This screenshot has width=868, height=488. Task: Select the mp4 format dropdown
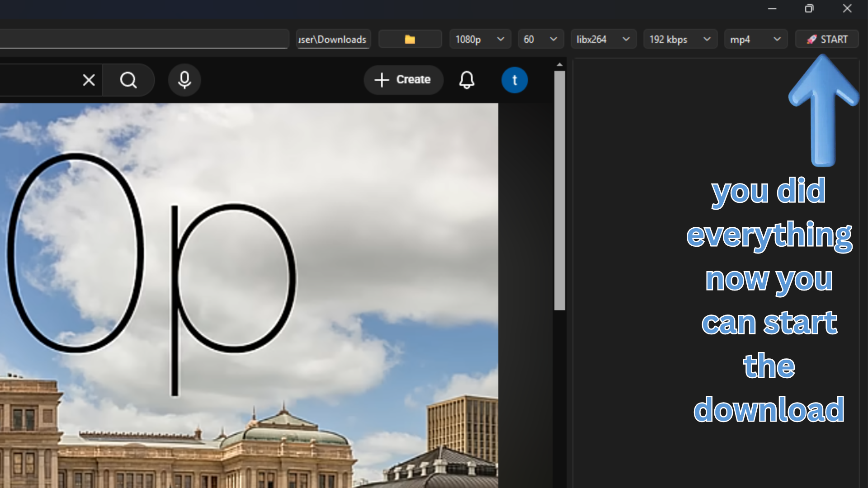[x=755, y=39]
